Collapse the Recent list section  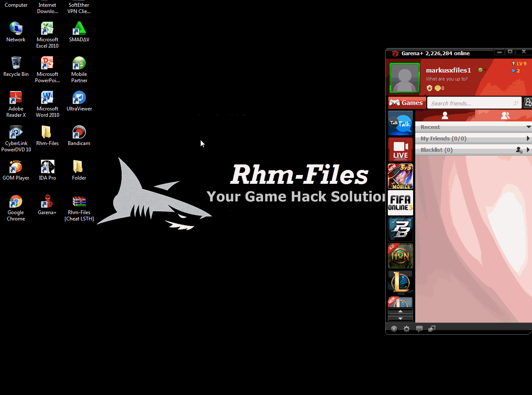click(529, 127)
